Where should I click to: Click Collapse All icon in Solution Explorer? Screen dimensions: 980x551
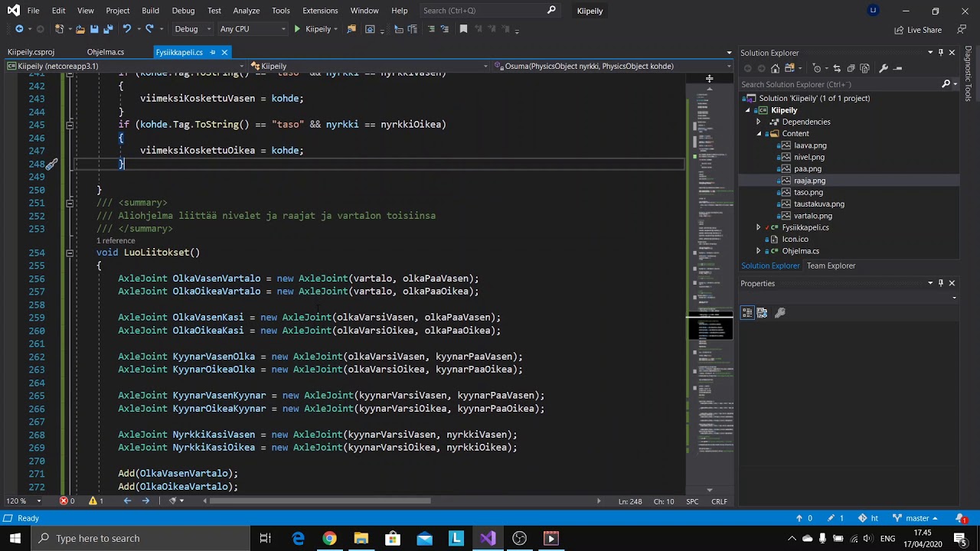click(851, 69)
